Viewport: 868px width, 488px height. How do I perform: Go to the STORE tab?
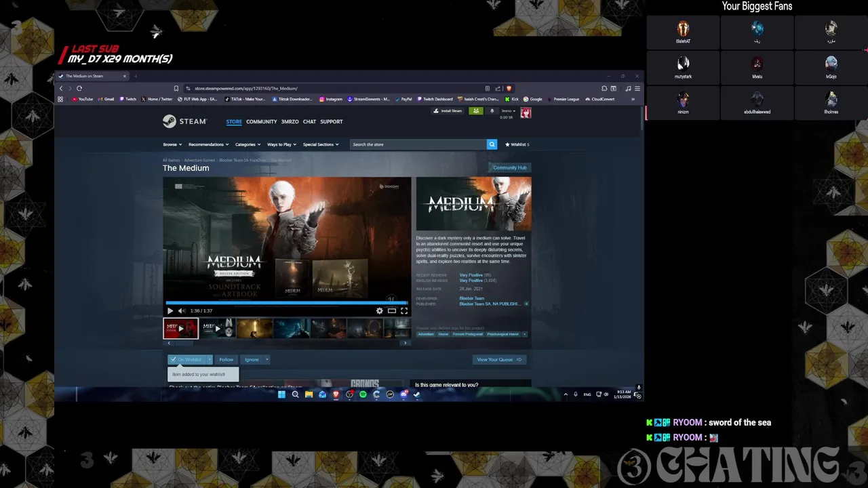coord(234,122)
